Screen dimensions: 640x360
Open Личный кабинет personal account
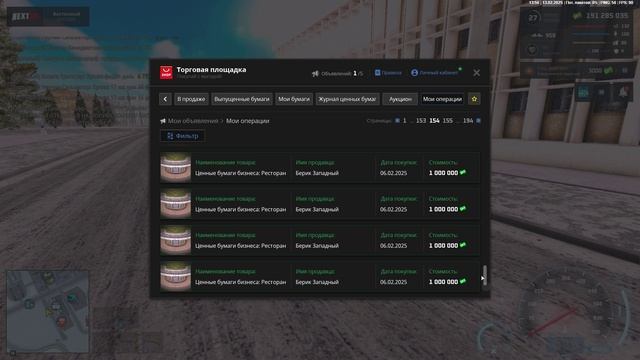click(x=435, y=73)
